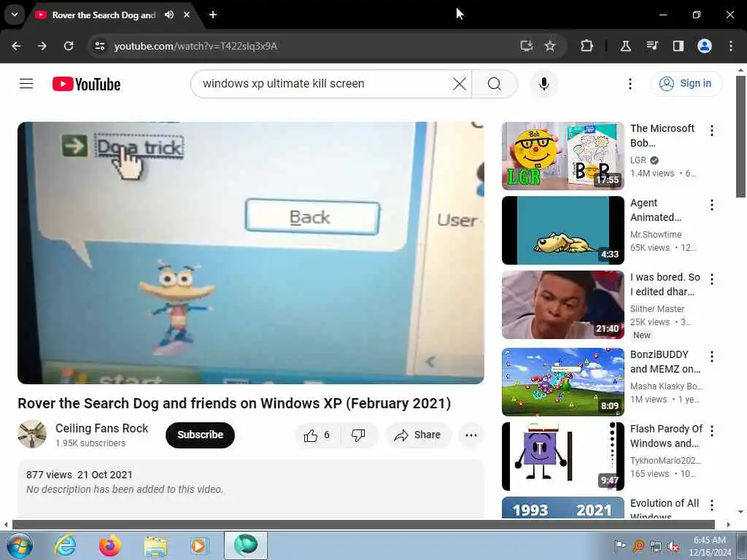Screen dimensions: 747x560
Task: Open the Windows Start orb
Action: point(20,545)
